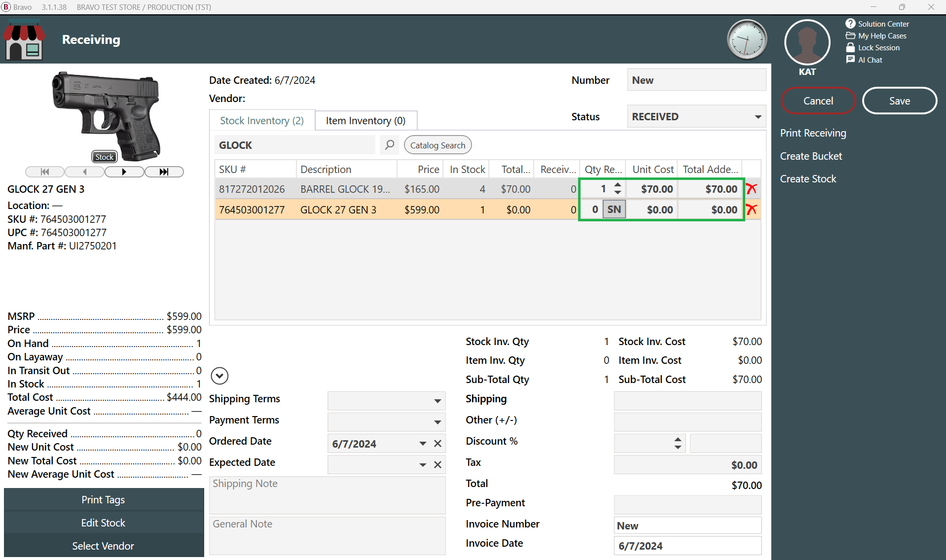This screenshot has width=946, height=560.
Task: Remove the GLOCK 27 GEN 3 row
Action: [x=752, y=210]
